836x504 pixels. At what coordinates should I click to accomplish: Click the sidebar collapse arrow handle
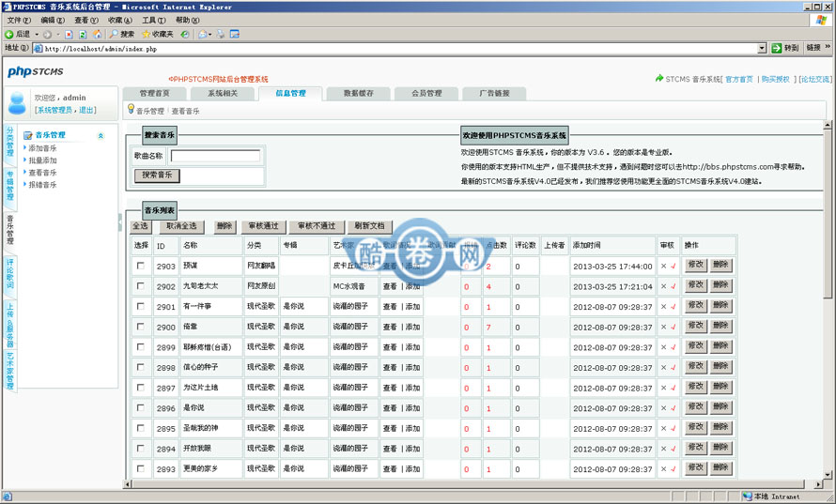[120, 221]
